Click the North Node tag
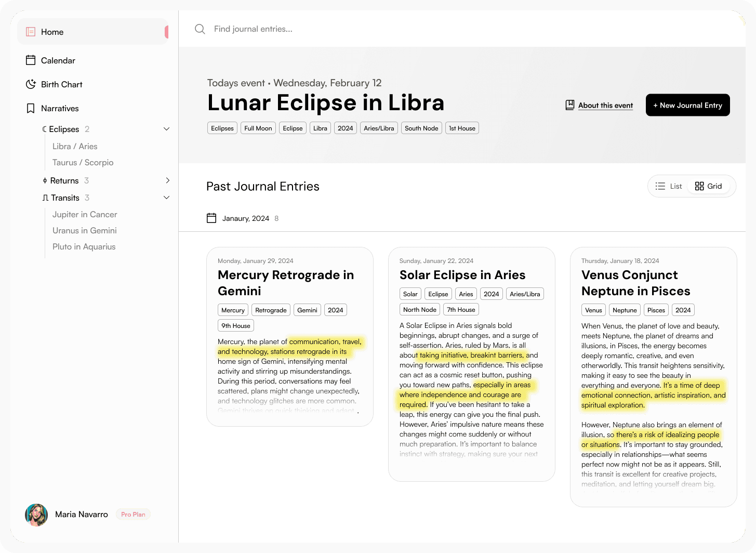 pos(420,310)
